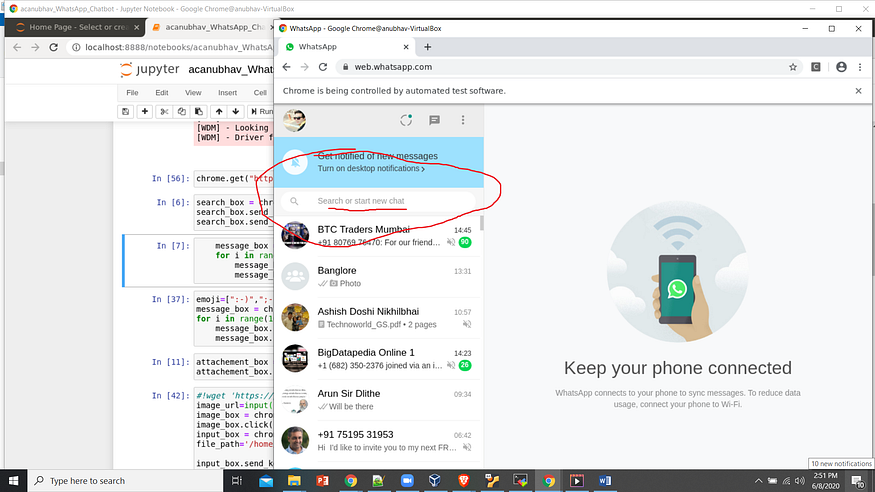Move selected cell up in Jupyter
This screenshot has height=492, width=875.
point(219,112)
